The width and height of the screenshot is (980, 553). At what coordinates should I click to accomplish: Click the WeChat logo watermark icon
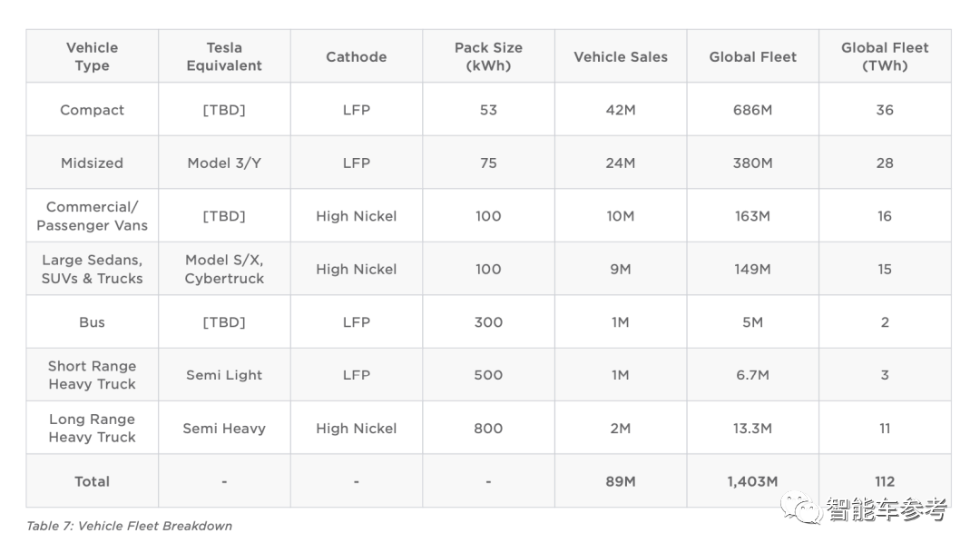(802, 509)
